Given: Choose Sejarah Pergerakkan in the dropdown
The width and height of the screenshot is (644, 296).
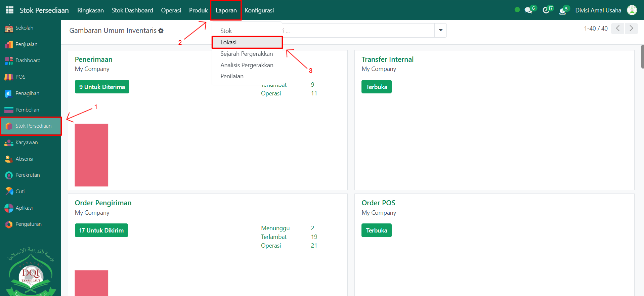Looking at the screenshot, I should pos(246,54).
